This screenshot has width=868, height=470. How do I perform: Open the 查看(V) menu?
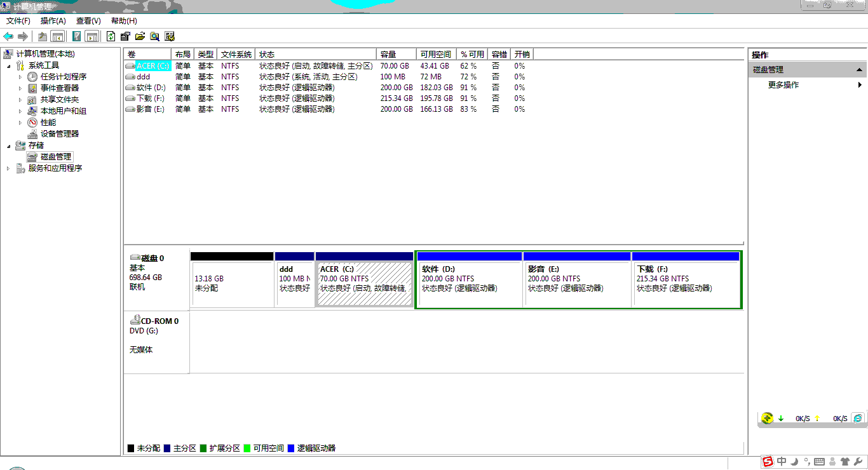[x=88, y=21]
